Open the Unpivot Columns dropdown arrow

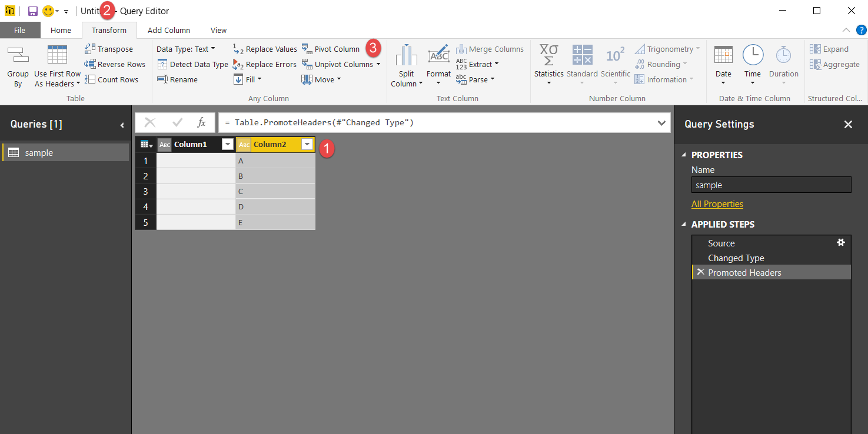tap(378, 64)
